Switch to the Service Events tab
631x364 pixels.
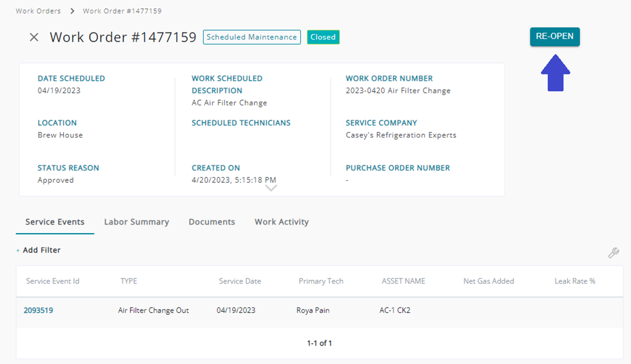click(55, 222)
